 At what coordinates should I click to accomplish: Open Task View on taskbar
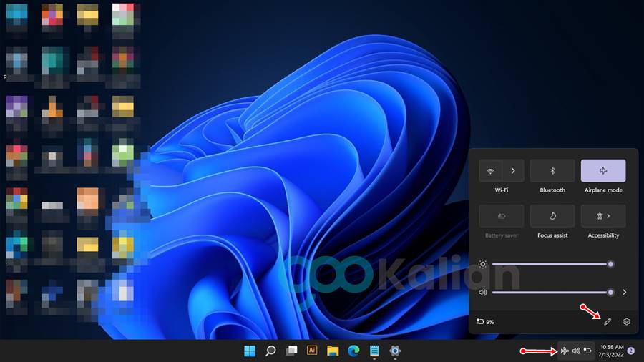click(x=292, y=351)
